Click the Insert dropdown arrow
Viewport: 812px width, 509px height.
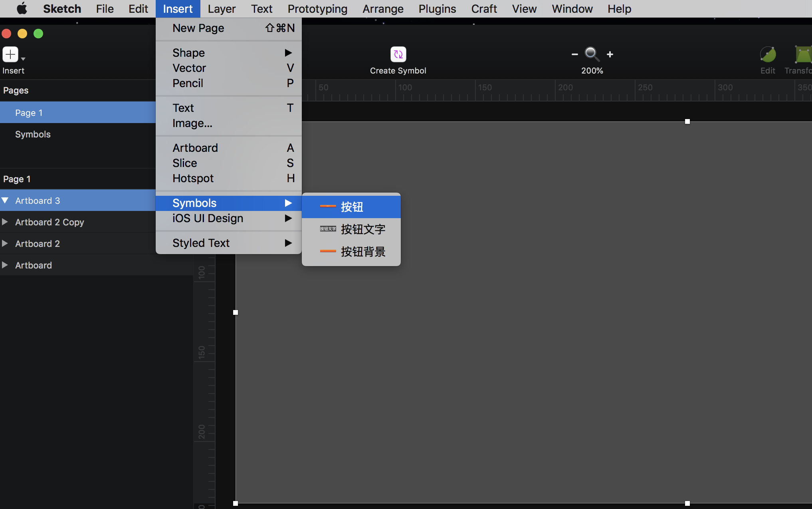(23, 59)
